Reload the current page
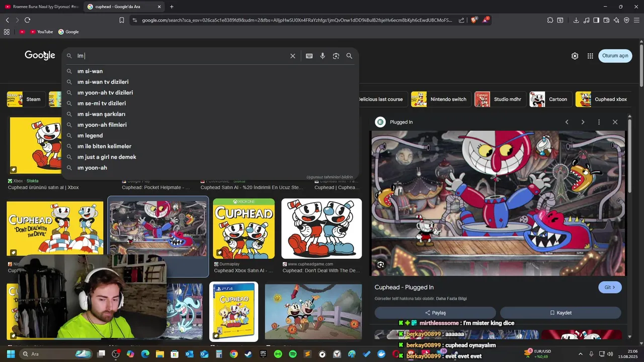 coord(27,20)
